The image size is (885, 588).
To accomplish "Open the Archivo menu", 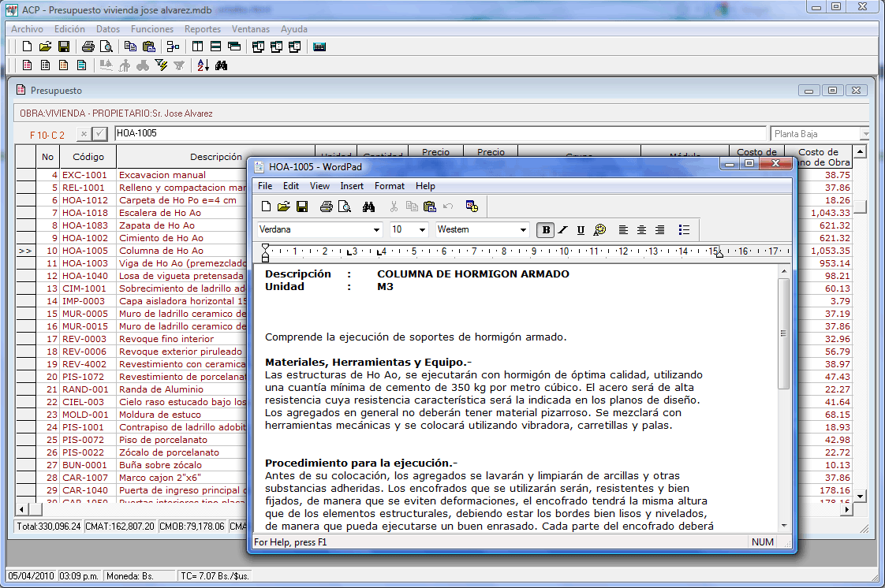I will 27,29.
